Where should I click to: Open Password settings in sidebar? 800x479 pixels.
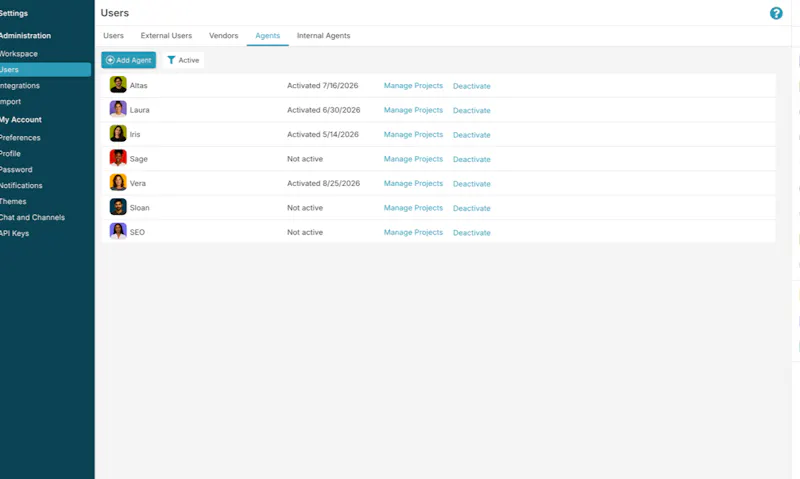tap(16, 169)
